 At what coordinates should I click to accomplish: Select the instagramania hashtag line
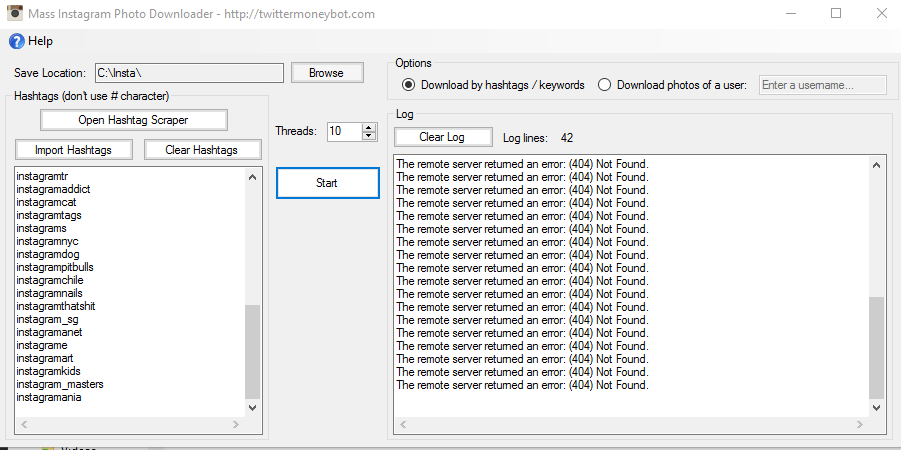coord(49,397)
